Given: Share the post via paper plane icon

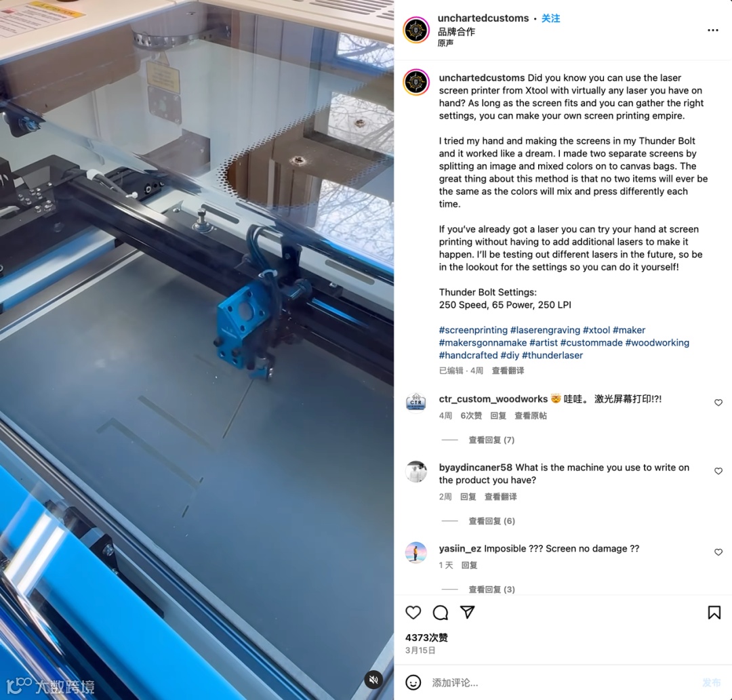Looking at the screenshot, I should 467,613.
